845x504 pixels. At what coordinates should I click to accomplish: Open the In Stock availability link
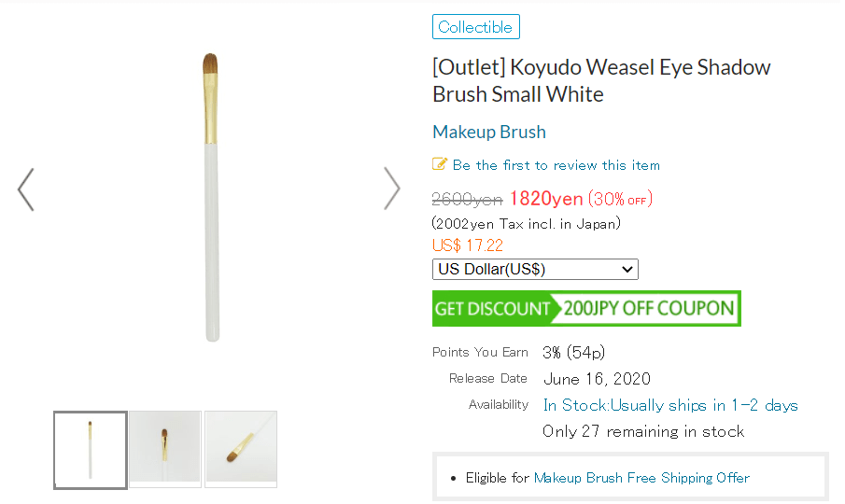670,405
